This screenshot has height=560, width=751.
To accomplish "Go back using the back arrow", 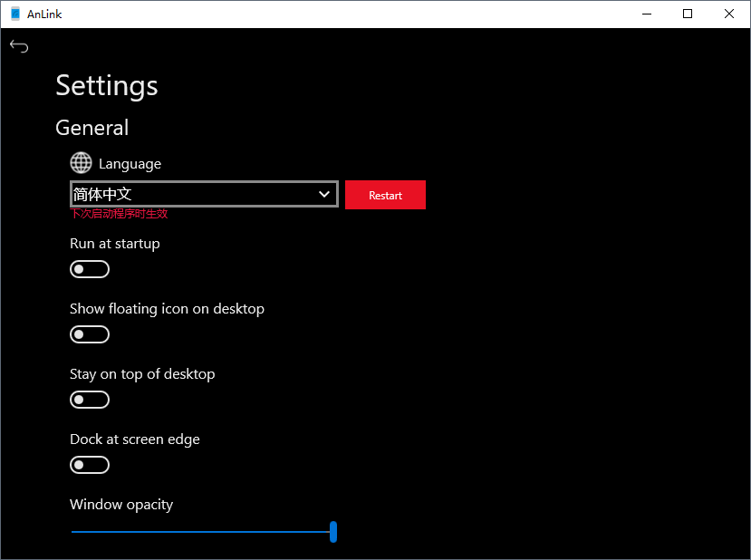I will [x=19, y=46].
